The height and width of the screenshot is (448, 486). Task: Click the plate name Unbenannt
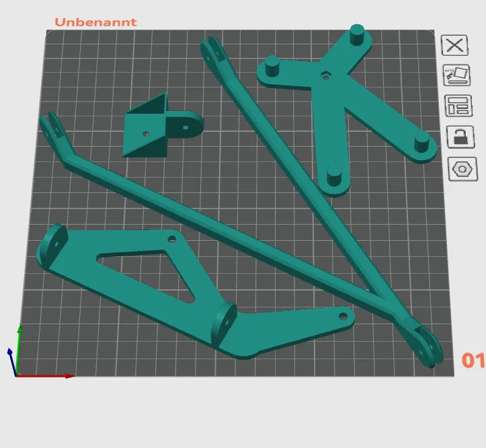click(x=95, y=22)
